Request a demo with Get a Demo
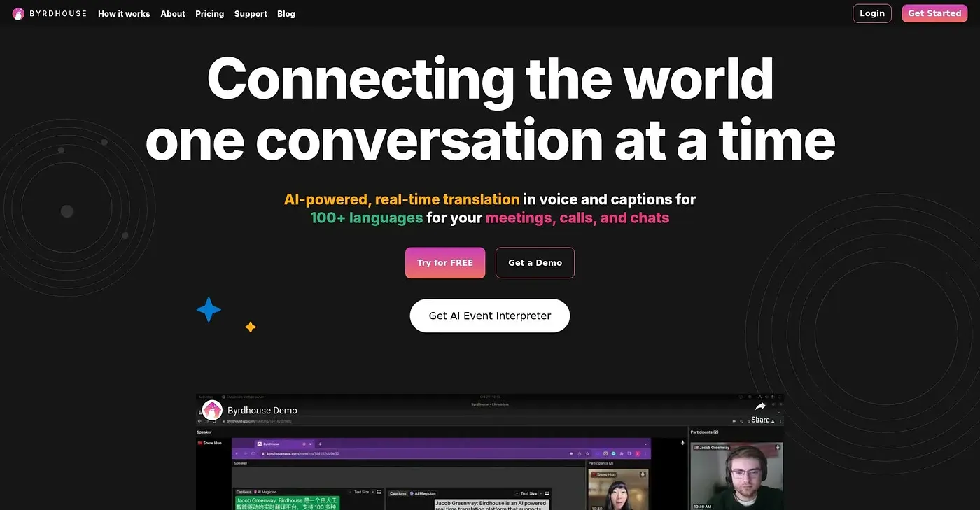 [x=535, y=263]
